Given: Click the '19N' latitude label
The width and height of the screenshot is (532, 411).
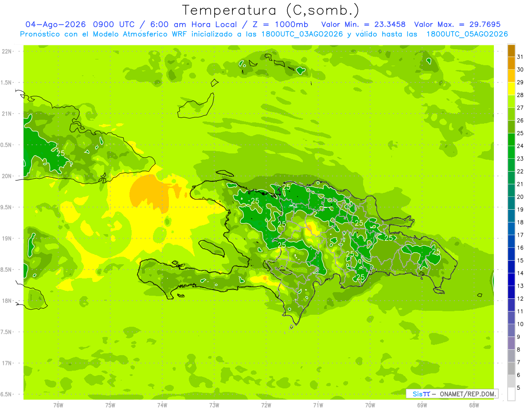Looking at the screenshot, I should (7, 238).
